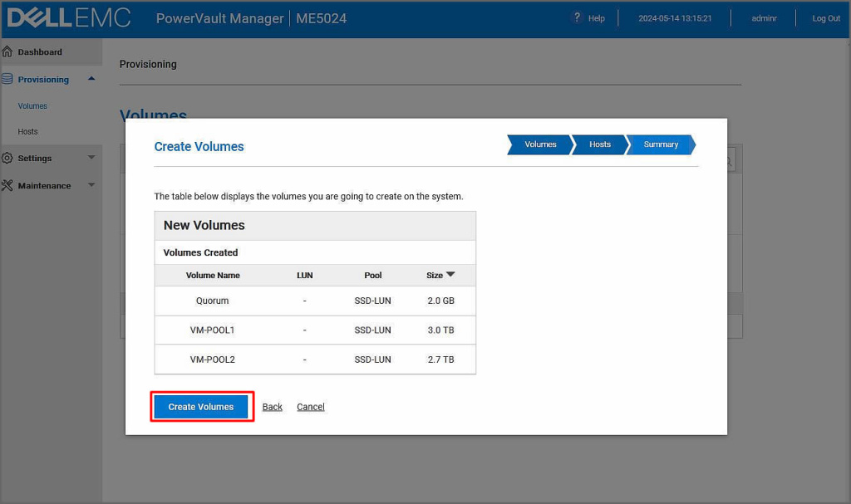Click the Provisioning database icon
Screen dimensions: 851x504
[7, 80]
